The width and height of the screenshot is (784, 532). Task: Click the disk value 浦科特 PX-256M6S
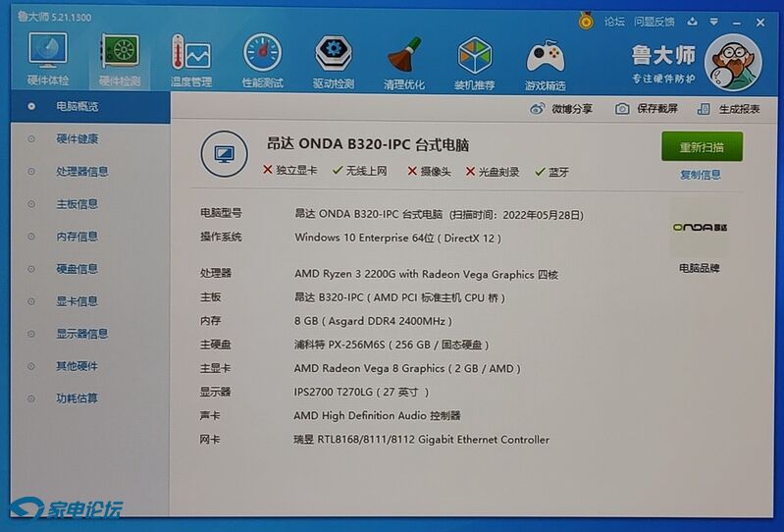point(392,345)
